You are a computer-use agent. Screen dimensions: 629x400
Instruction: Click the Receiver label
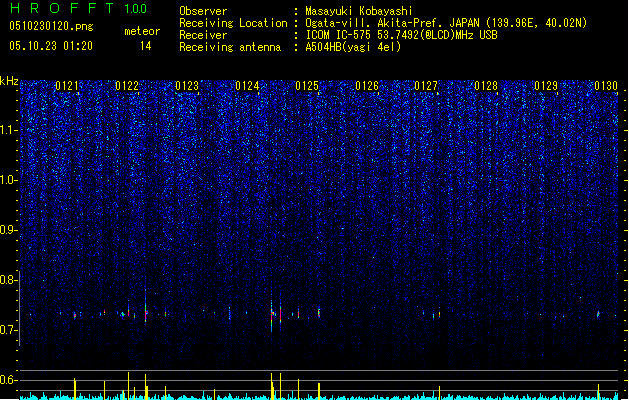pos(203,35)
